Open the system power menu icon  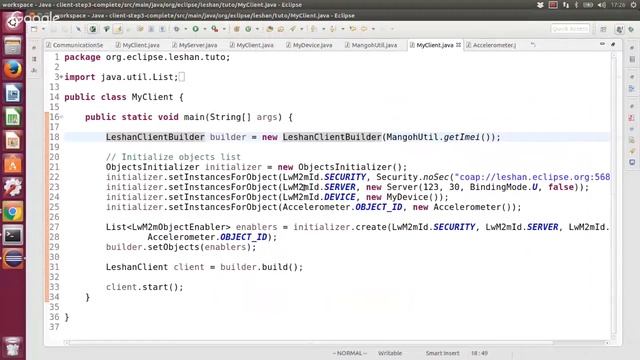tap(634, 5)
